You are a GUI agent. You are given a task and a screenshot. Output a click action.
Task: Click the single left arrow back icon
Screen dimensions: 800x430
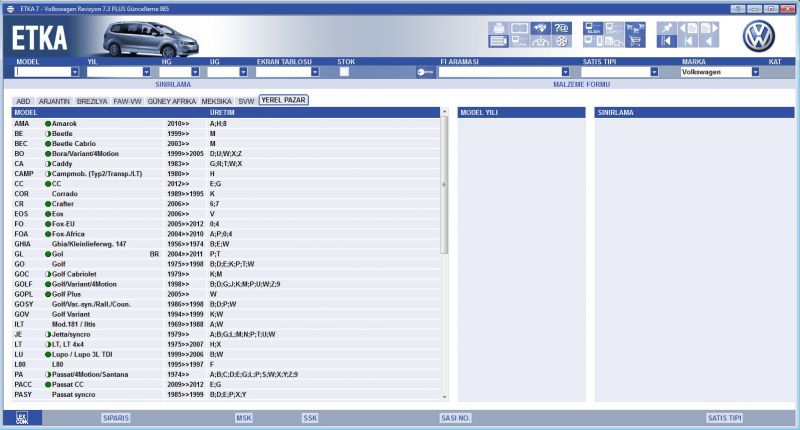click(x=709, y=41)
